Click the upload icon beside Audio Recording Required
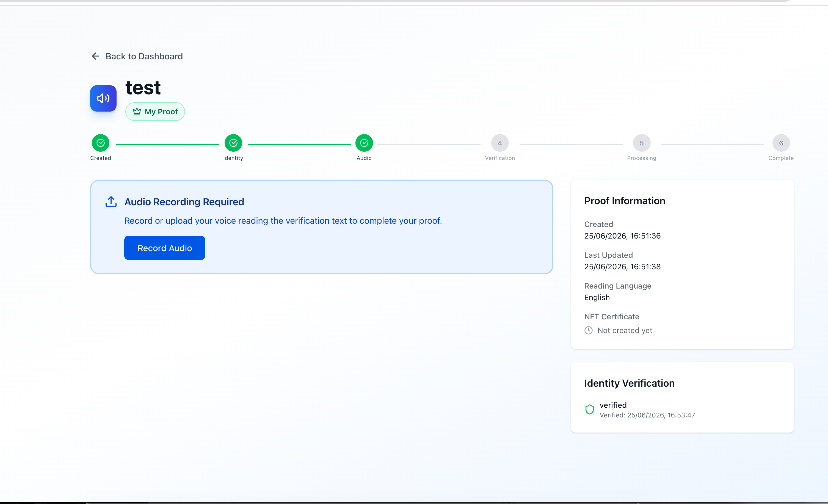The height and width of the screenshot is (504, 828). (x=111, y=202)
